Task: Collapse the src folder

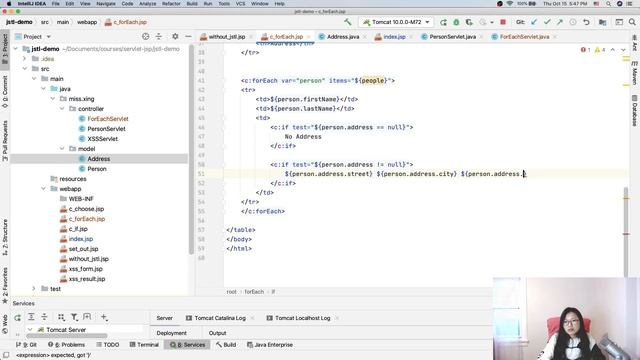Action: pyautogui.click(x=24, y=69)
